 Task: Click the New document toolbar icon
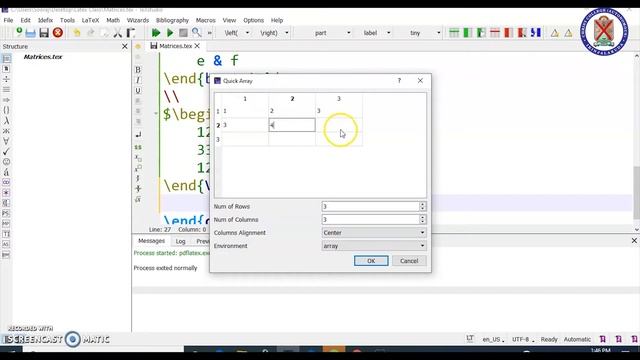click(x=18, y=32)
